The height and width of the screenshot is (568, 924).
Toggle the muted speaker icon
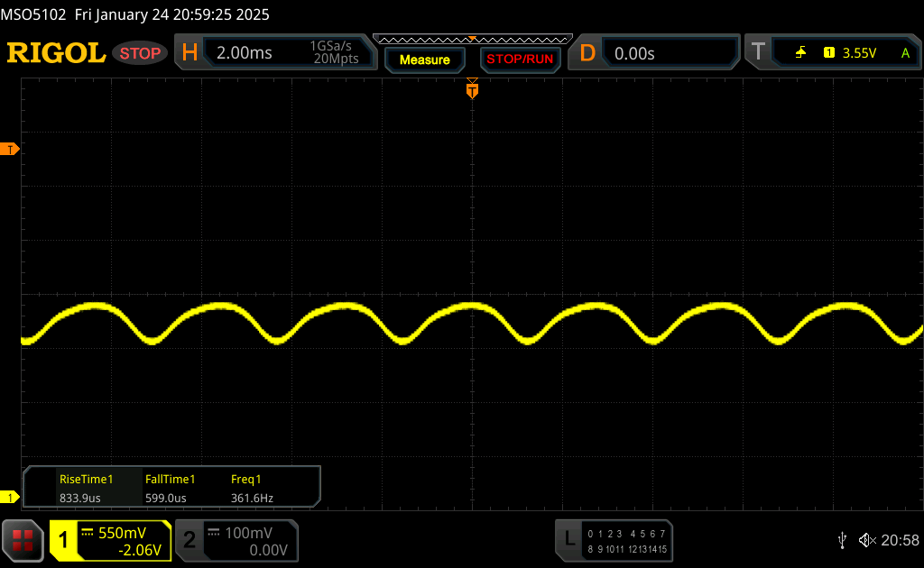coord(867,540)
